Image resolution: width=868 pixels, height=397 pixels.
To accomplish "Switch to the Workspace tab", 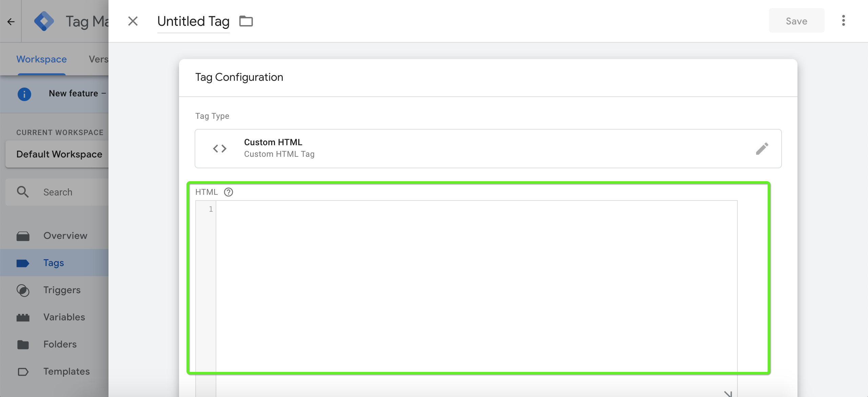I will point(42,59).
